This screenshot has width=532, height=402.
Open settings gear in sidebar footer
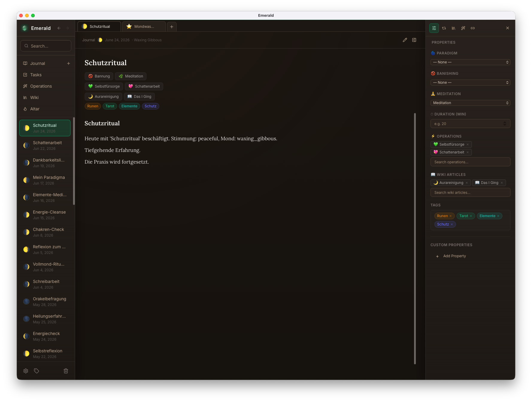click(26, 371)
